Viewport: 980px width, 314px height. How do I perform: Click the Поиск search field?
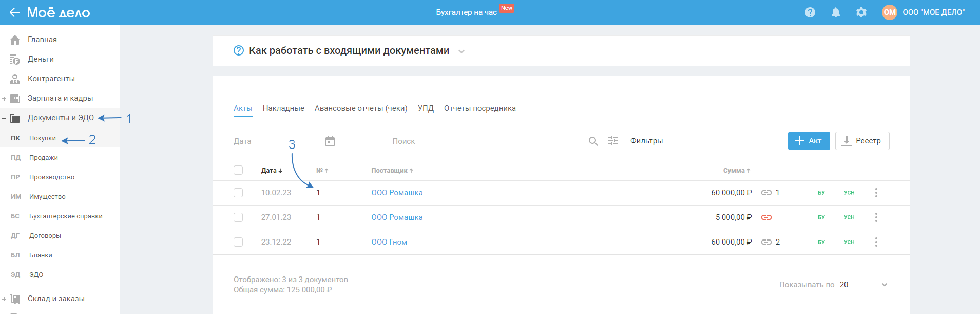coord(488,141)
